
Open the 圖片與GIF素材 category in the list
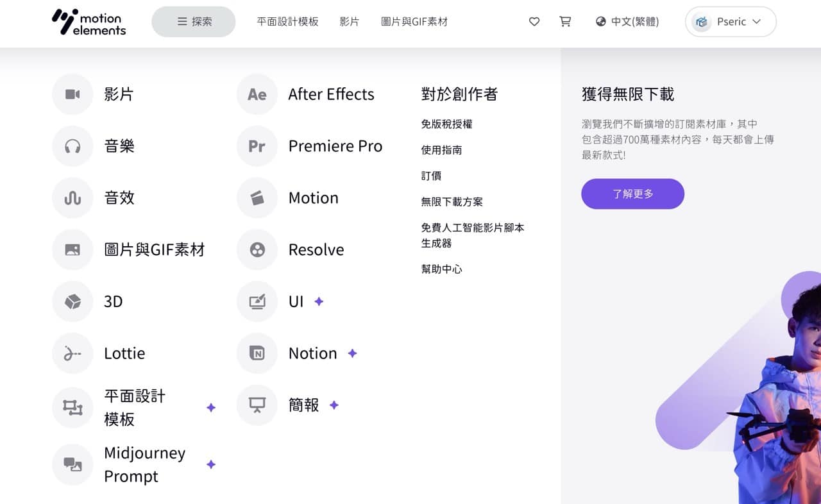(x=155, y=249)
